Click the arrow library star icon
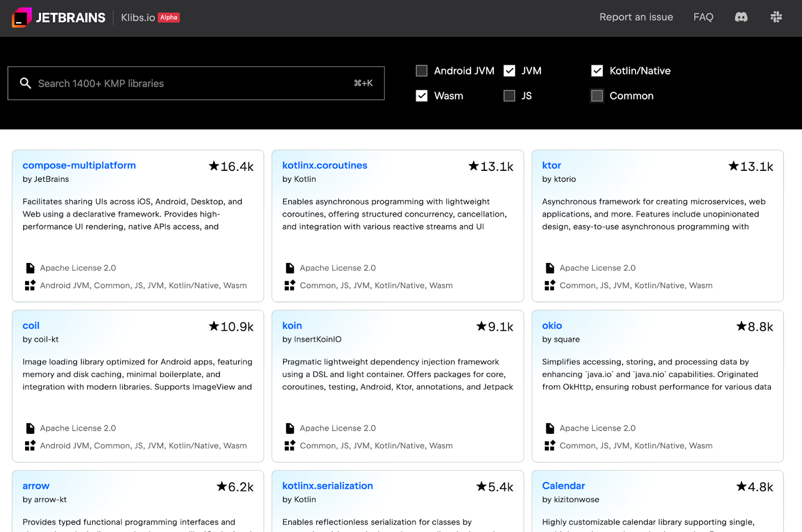 (x=222, y=486)
